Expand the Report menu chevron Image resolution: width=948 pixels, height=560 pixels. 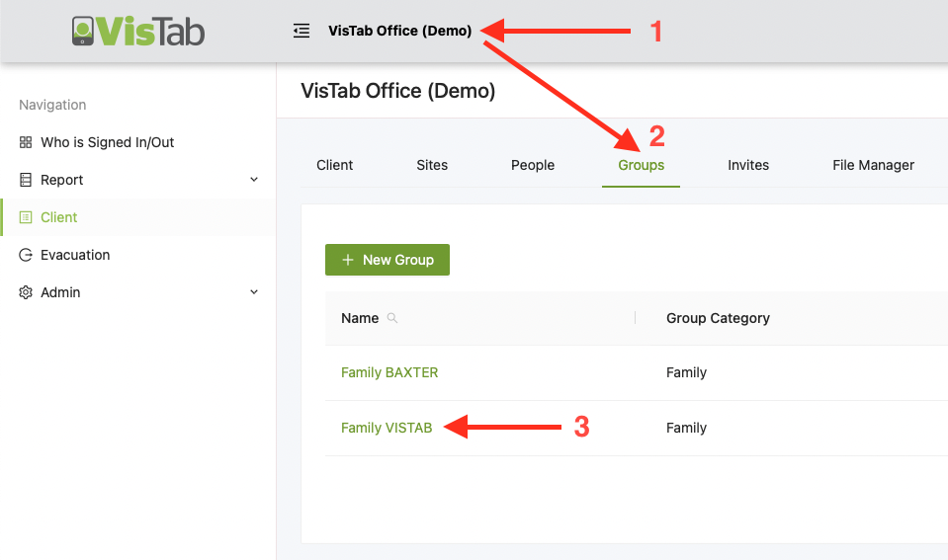(254, 180)
